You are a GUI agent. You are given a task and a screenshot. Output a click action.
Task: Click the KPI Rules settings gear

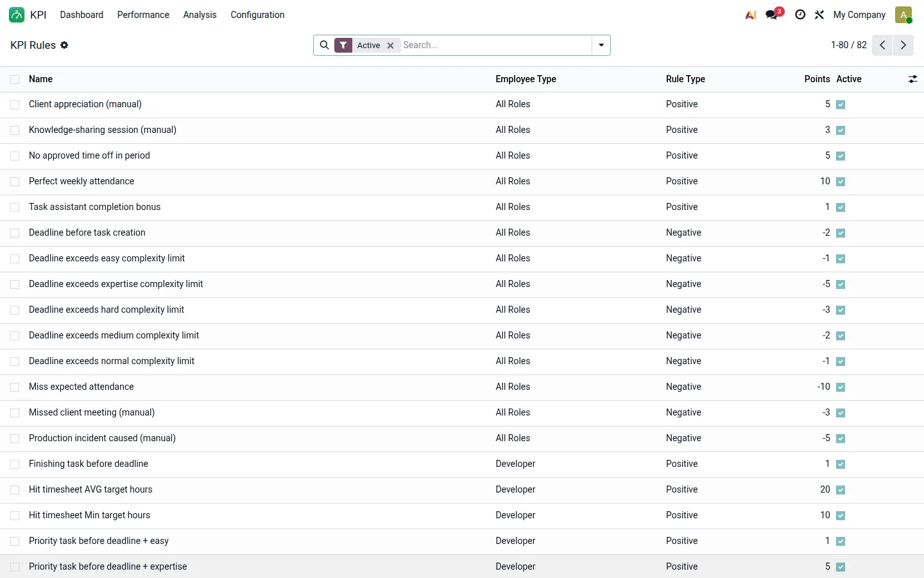tap(64, 45)
